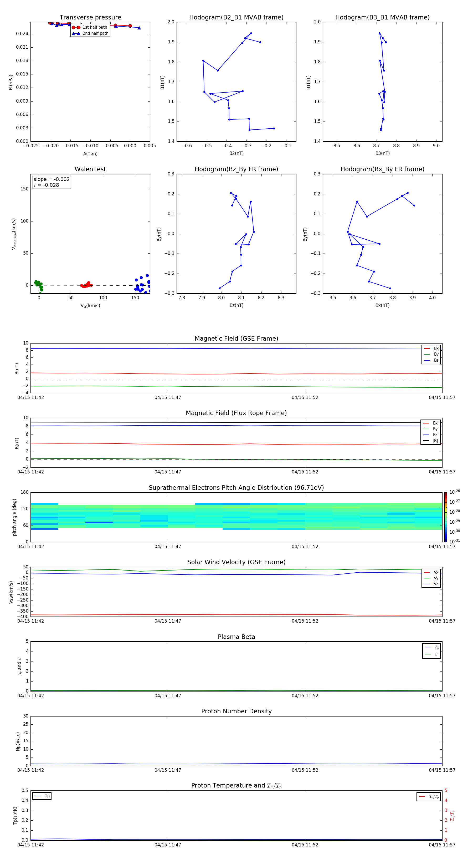Select the "Hodogram(B2_B1 MVAB frame)" title
Screen dimensions: 473x868
tap(236, 18)
